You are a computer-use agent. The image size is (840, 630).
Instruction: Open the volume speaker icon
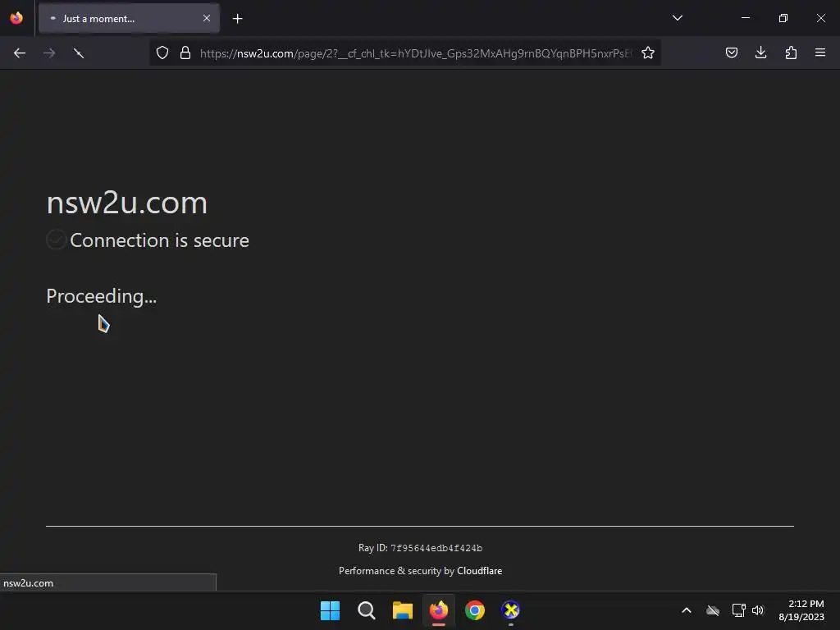758,610
